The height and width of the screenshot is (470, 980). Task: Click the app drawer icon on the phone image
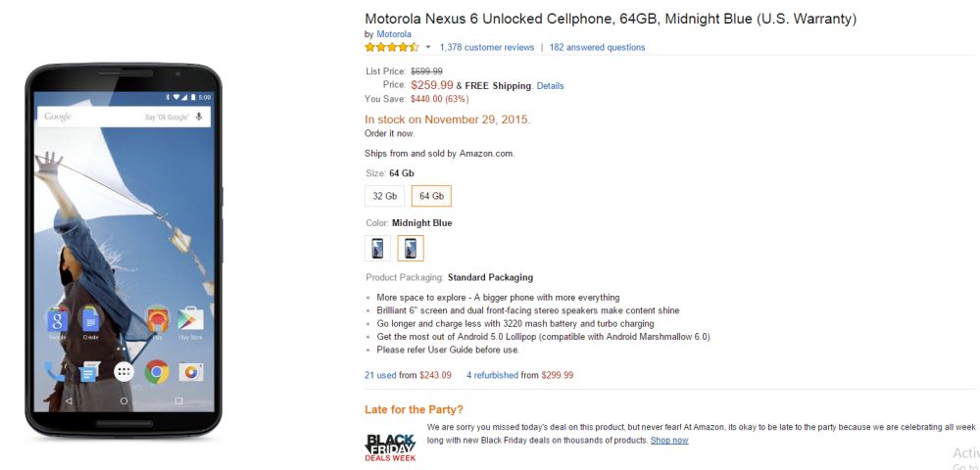123,371
